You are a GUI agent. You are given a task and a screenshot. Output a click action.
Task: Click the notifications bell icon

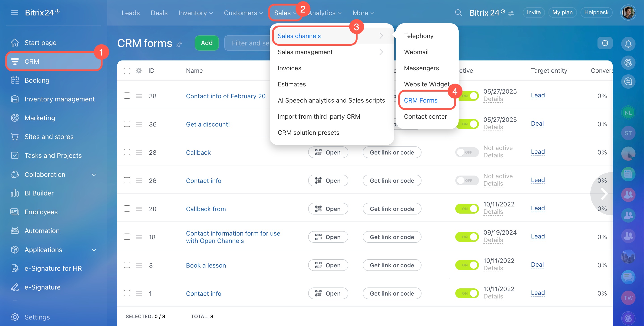click(628, 44)
